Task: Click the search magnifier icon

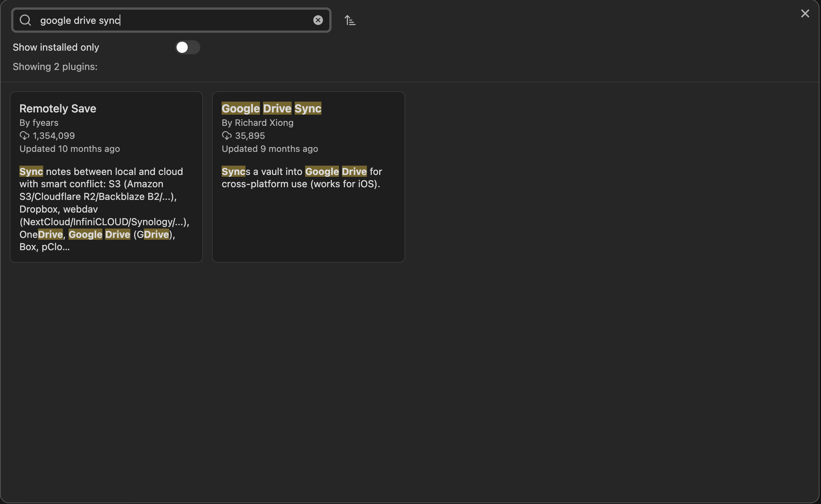Action: click(x=25, y=20)
